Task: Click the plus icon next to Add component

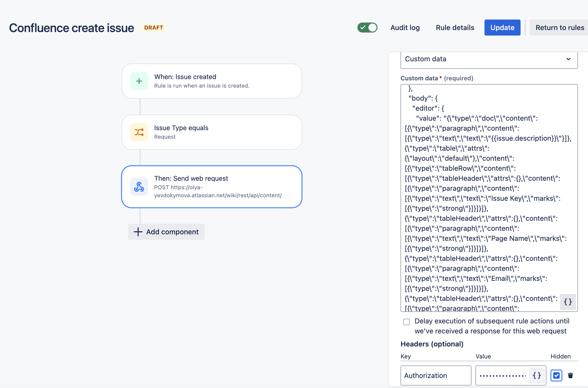Action: point(138,232)
